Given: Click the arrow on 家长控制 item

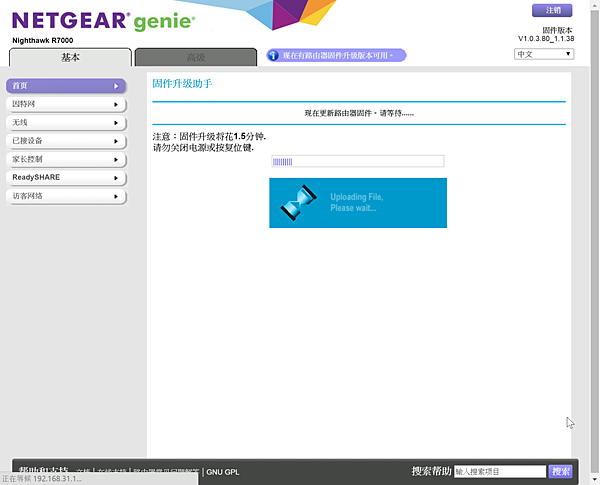Looking at the screenshot, I should click(x=116, y=160).
